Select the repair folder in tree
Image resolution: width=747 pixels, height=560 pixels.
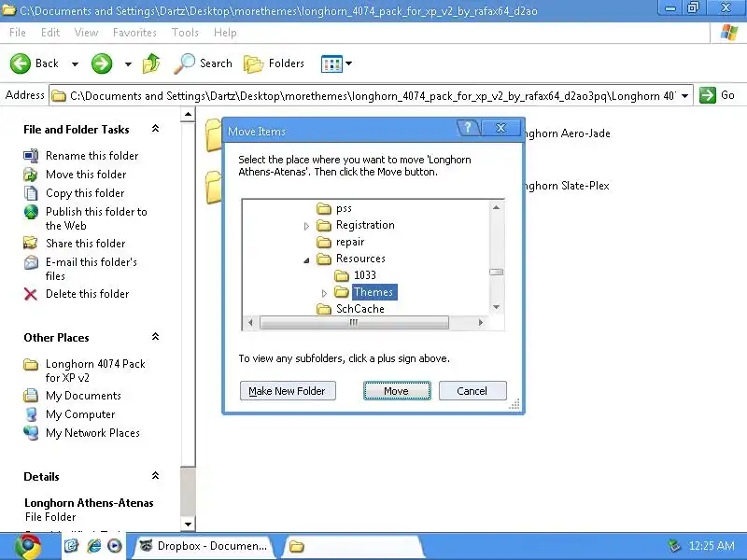350,242
